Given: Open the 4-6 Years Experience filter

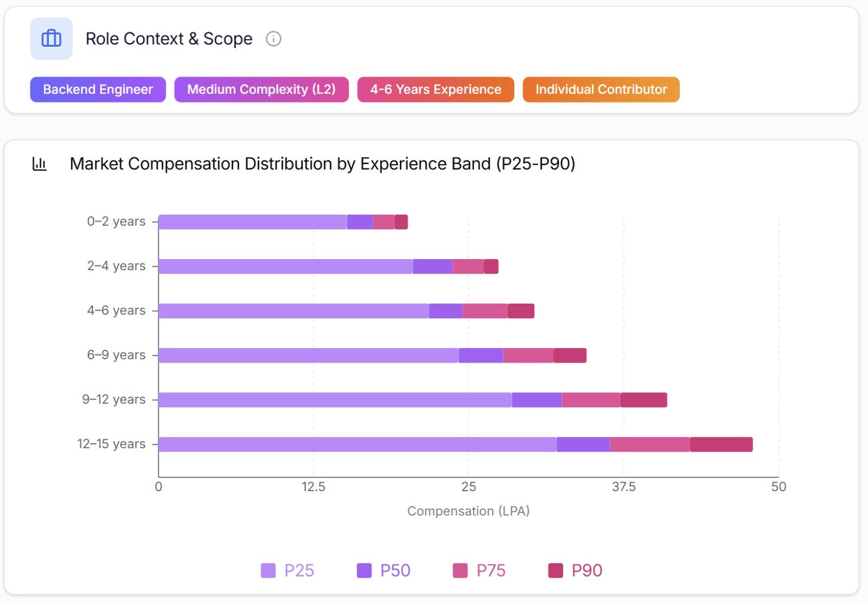Looking at the screenshot, I should (435, 89).
